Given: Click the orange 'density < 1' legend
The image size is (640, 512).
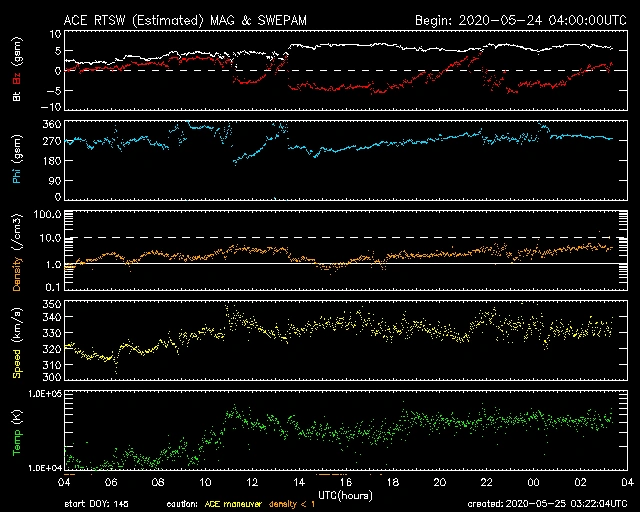Looking at the screenshot, I should tap(292, 504).
